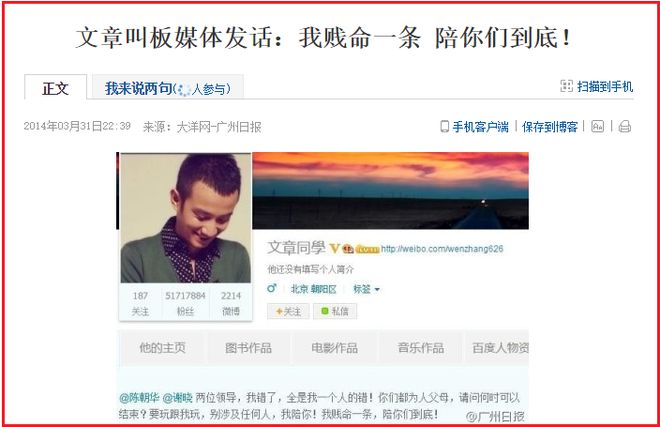Open the 我来说两句 comments tab
The image size is (660, 427).
point(168,87)
